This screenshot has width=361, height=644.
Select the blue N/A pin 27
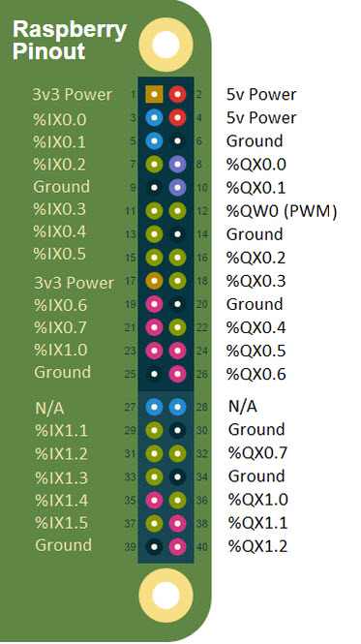coord(154,407)
